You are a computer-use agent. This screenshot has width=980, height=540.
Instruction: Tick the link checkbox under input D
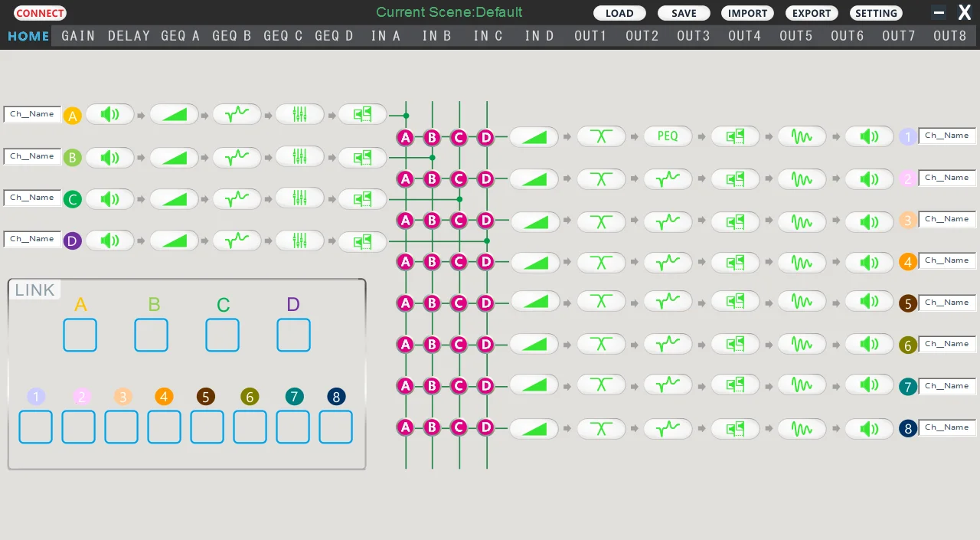(x=293, y=335)
